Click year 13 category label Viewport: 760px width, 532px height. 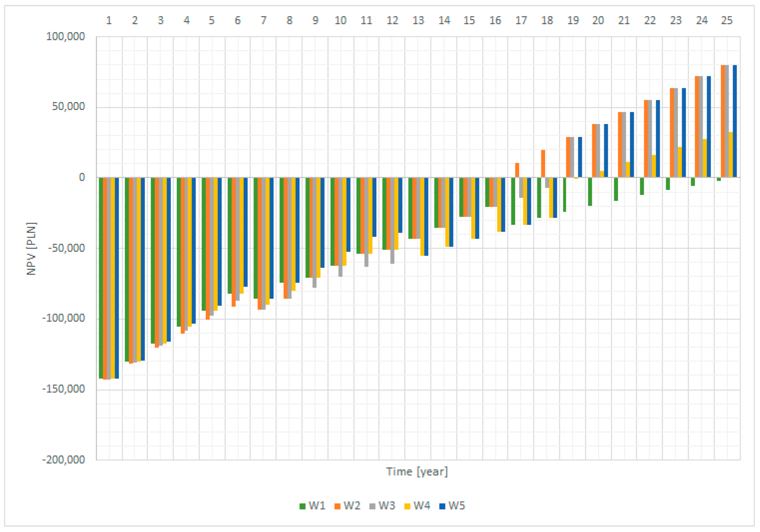(x=418, y=21)
